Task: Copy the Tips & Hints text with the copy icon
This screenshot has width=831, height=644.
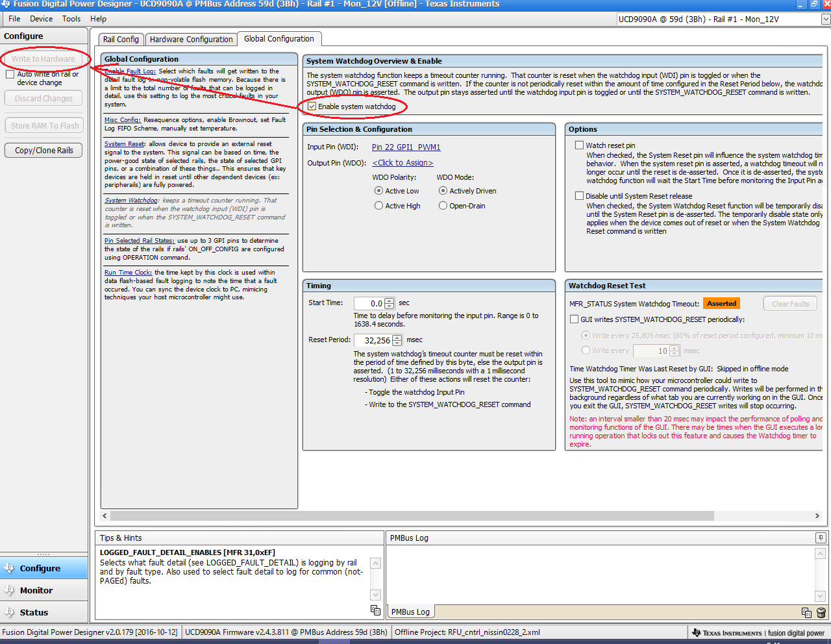Action: [x=375, y=610]
